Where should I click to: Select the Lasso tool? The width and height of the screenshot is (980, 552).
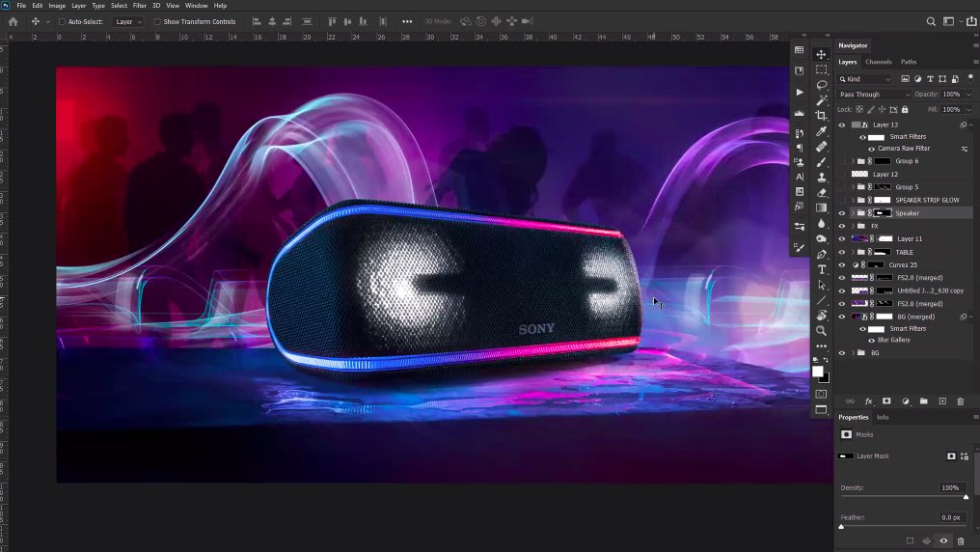coord(821,85)
